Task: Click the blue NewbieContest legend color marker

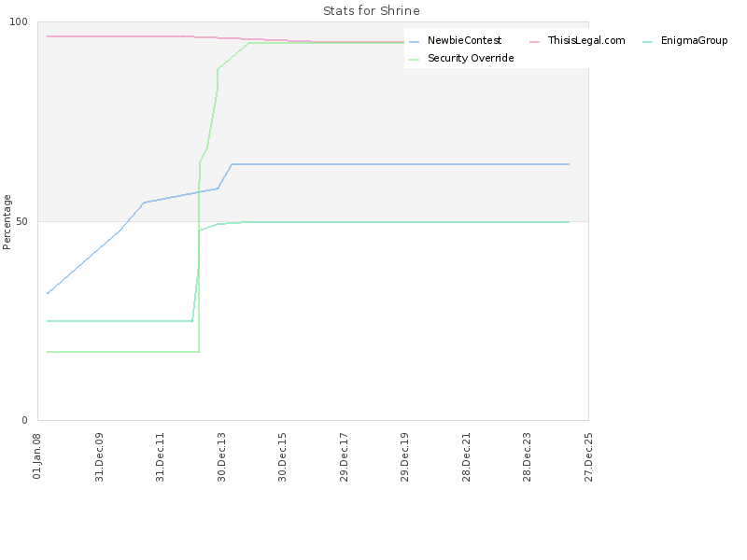Action: (415, 41)
